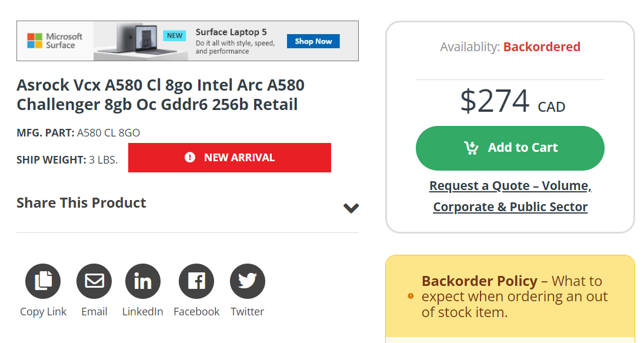Click the warning icon beside Backorder Policy

[x=411, y=297]
